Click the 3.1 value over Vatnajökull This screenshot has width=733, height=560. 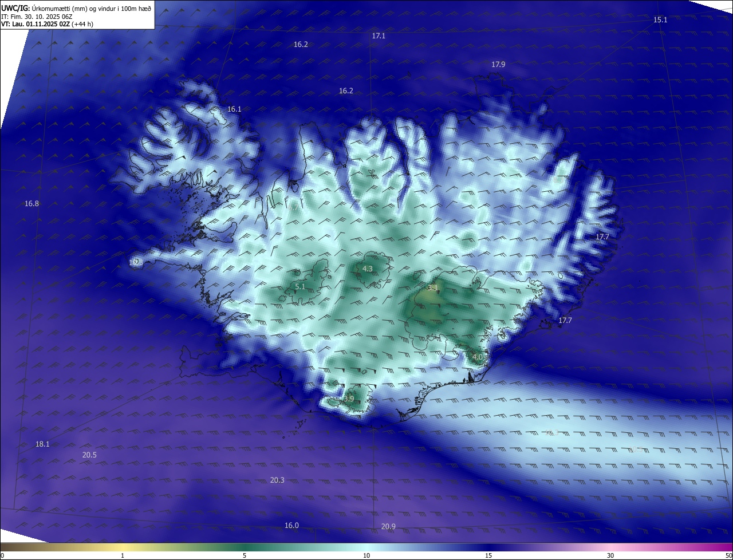pos(432,287)
